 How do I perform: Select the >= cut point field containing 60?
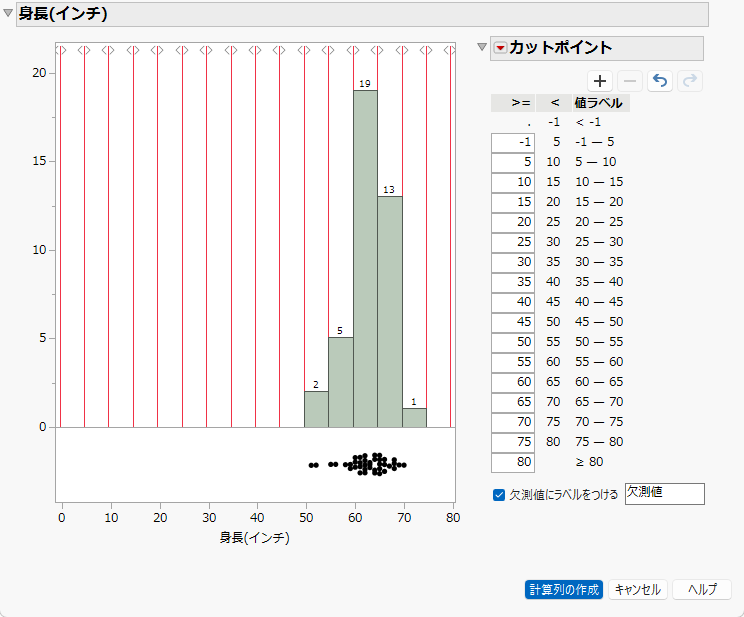[x=513, y=382]
